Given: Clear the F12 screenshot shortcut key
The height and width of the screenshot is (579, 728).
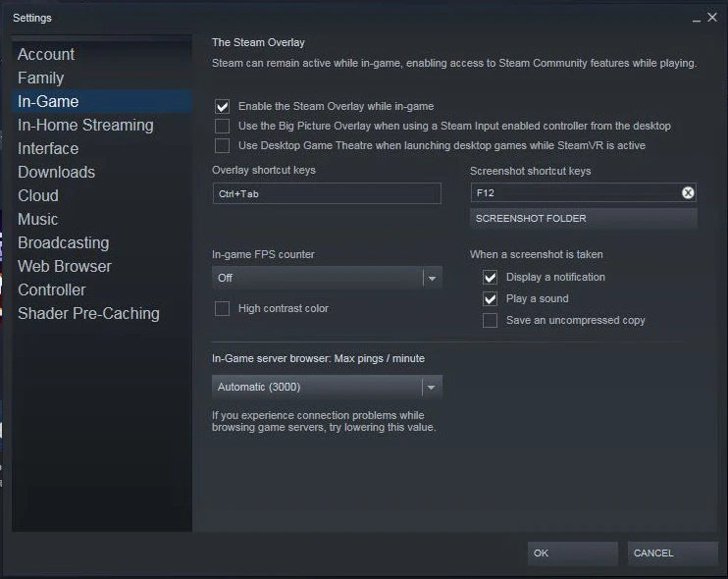Looking at the screenshot, I should pyautogui.click(x=688, y=193).
